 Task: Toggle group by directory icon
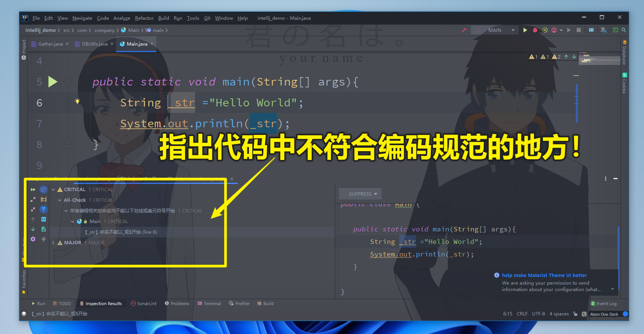tap(44, 199)
